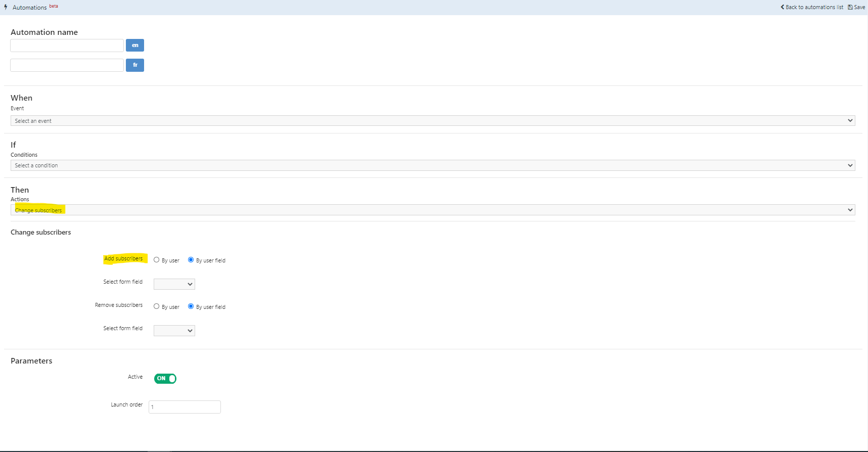
Task: Click the 'When' section heading
Action: pyautogui.click(x=21, y=98)
